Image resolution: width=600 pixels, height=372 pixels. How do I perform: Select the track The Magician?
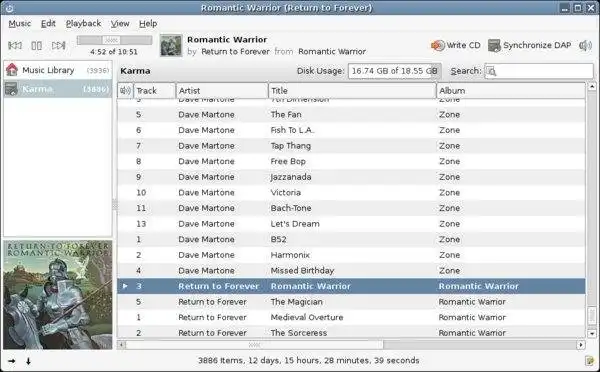click(x=351, y=302)
